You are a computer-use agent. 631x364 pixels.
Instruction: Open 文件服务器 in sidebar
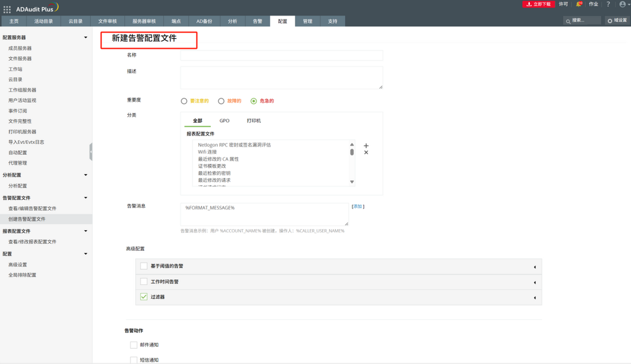click(20, 59)
